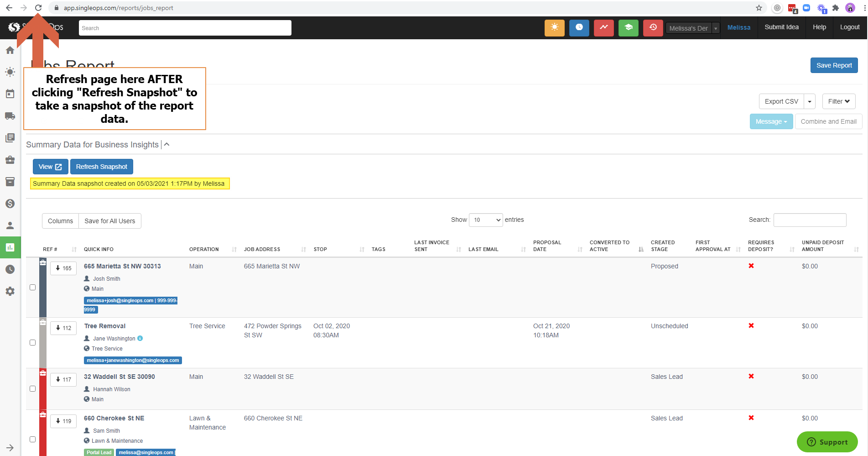Open the green graduation cap icon

[628, 28]
